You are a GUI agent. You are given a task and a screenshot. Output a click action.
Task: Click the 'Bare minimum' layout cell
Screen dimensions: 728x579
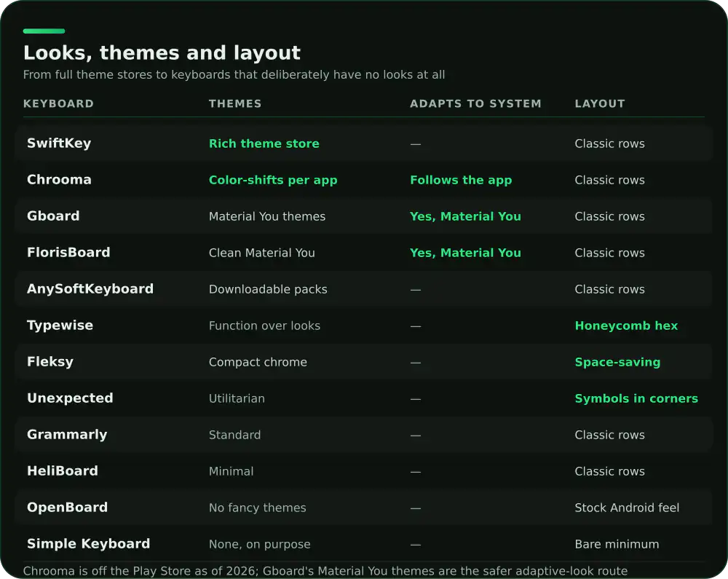click(617, 544)
